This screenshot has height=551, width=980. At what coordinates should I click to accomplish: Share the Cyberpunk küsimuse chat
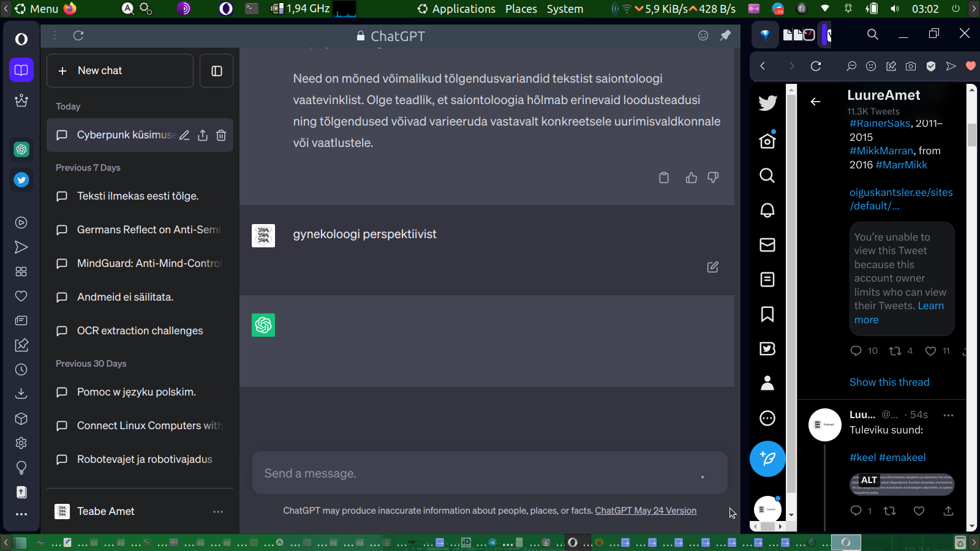coord(203,135)
